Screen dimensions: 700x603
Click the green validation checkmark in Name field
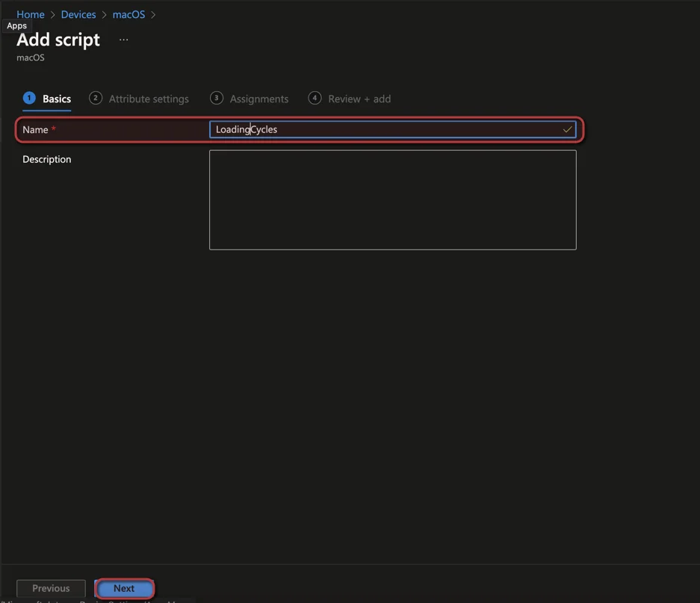(x=568, y=129)
